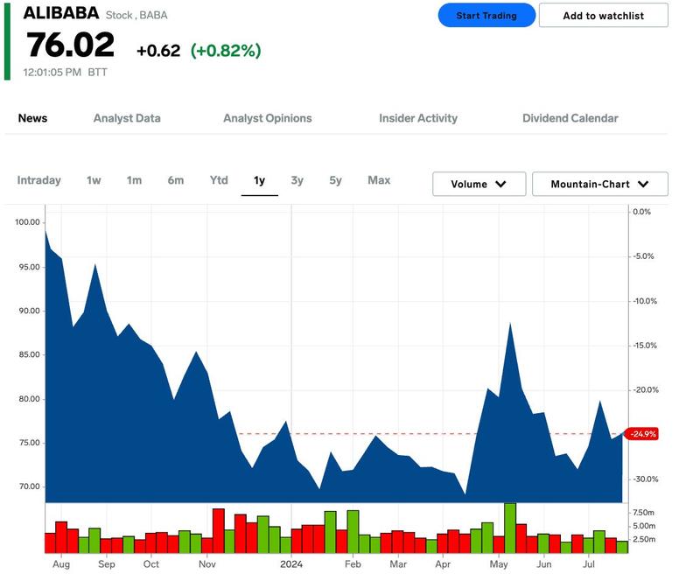Select the Ytd chart range
The height and width of the screenshot is (588, 700).
(219, 180)
